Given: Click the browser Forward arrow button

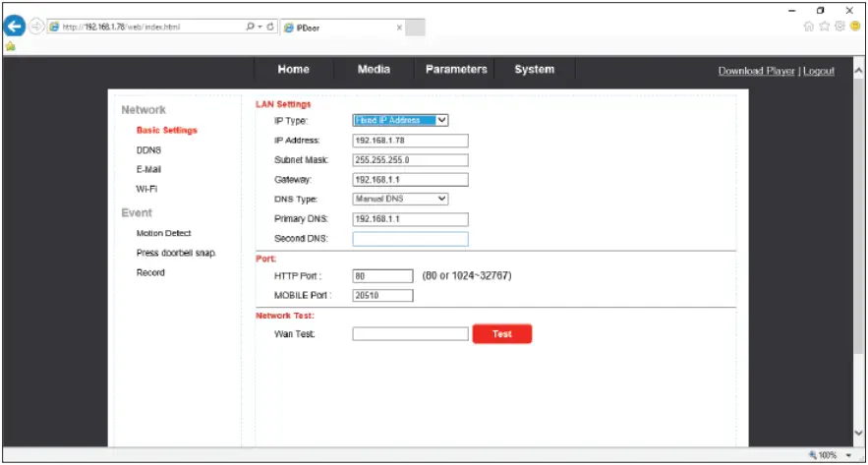Looking at the screenshot, I should point(36,27).
